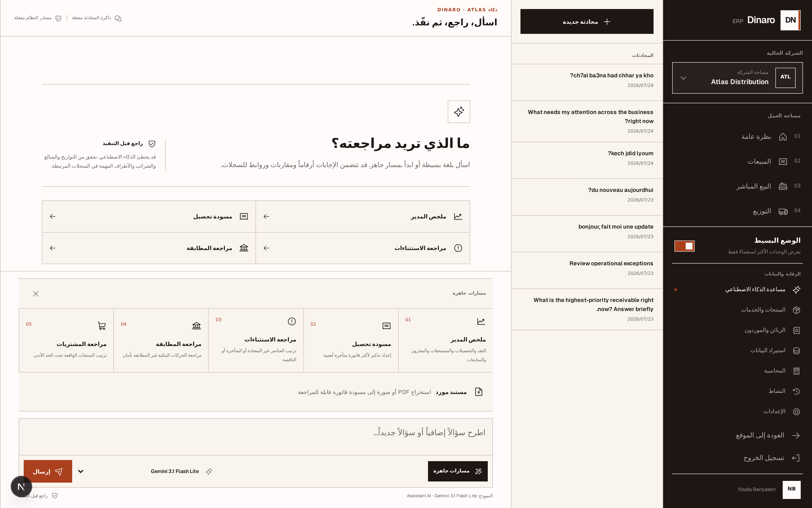The height and width of the screenshot is (508, 812).
Task: Open the البيع المباشر point-of-sale icon
Action: (783, 187)
